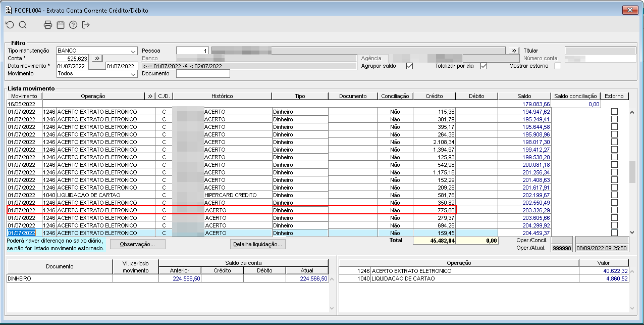
Task: Open the search magnifier tool
Action: click(23, 25)
